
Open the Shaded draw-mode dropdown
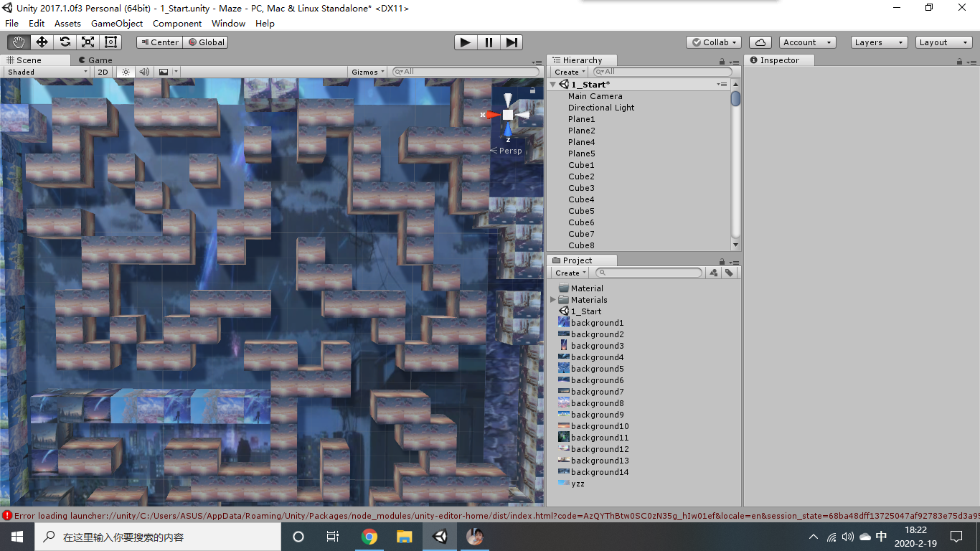[46, 72]
